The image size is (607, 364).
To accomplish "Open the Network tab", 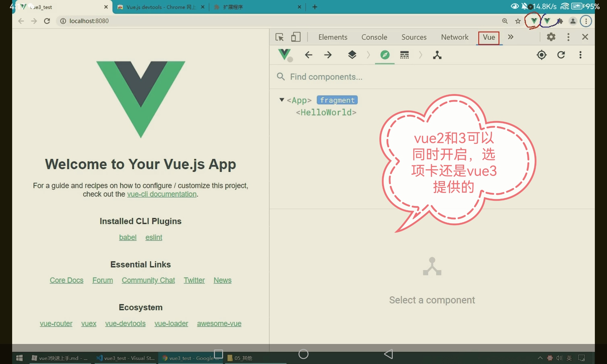I will [x=454, y=37].
